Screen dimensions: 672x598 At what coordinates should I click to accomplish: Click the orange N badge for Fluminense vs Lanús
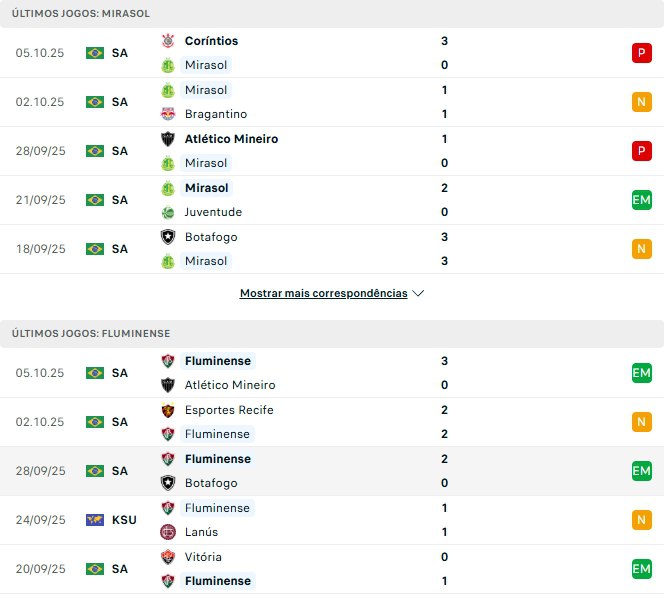tap(641, 520)
